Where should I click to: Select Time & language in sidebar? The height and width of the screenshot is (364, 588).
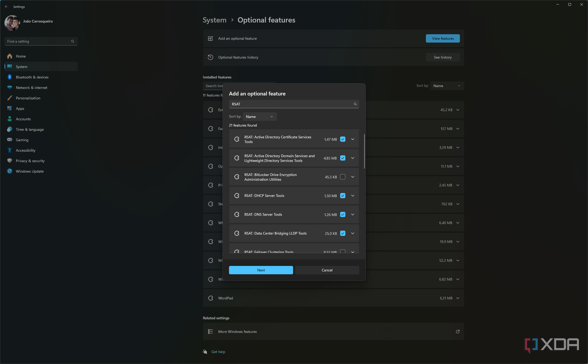41,129
